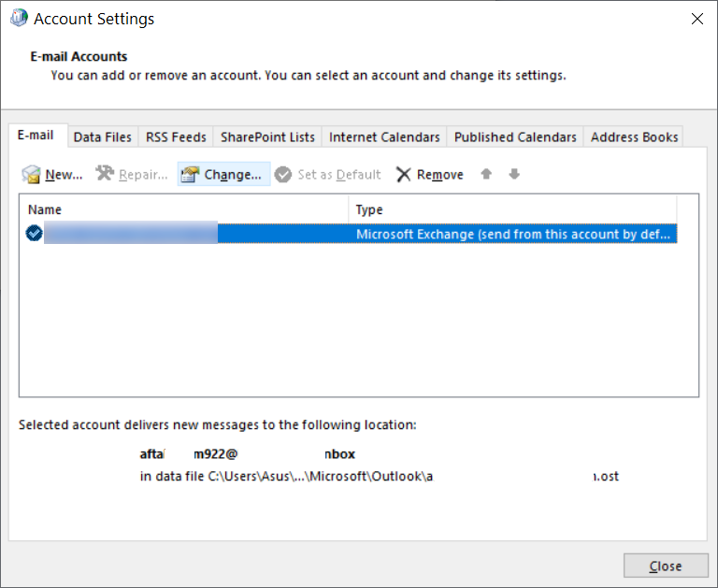Click the Set as Default checkmark icon

(283, 175)
